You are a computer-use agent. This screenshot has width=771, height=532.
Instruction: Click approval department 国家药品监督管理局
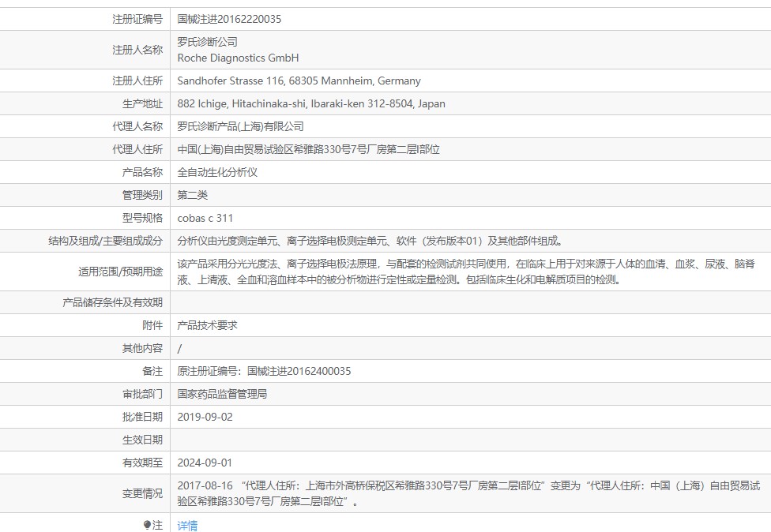pyautogui.click(x=222, y=394)
